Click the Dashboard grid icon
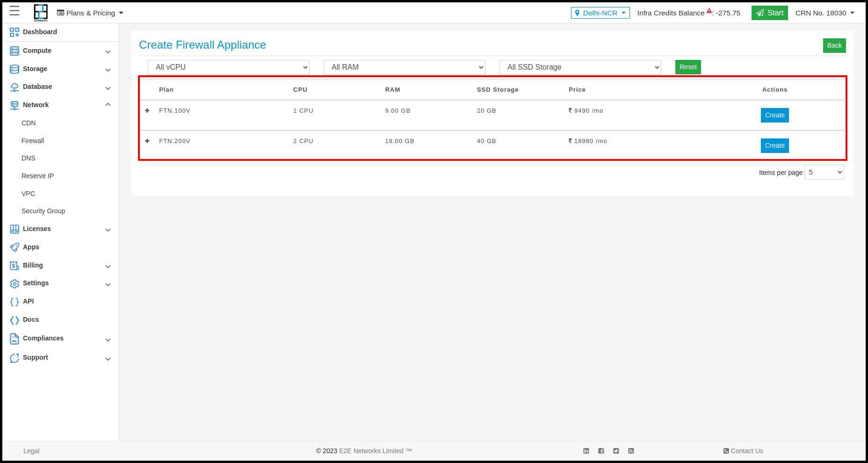This screenshot has height=463, width=868. 14,32
